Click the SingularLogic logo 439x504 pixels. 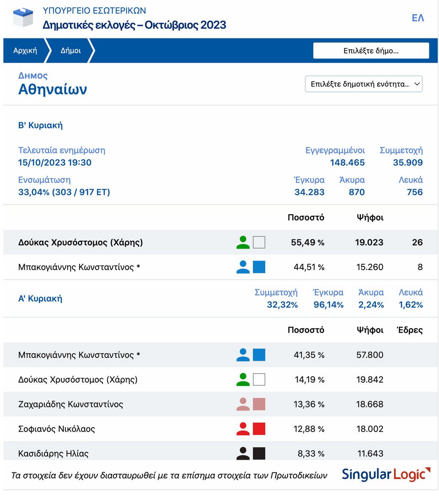[386, 475]
